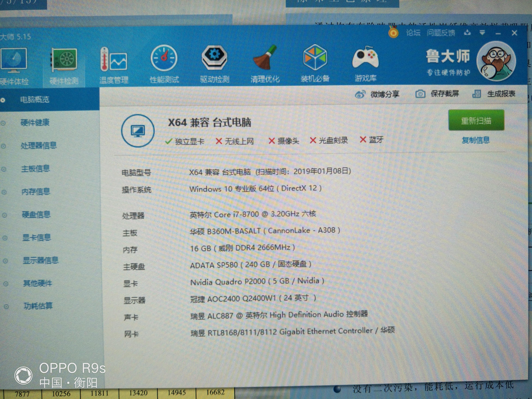The width and height of the screenshot is (532, 399).
Task: Click the 无线上网 red cross indicator
Action: click(x=219, y=141)
